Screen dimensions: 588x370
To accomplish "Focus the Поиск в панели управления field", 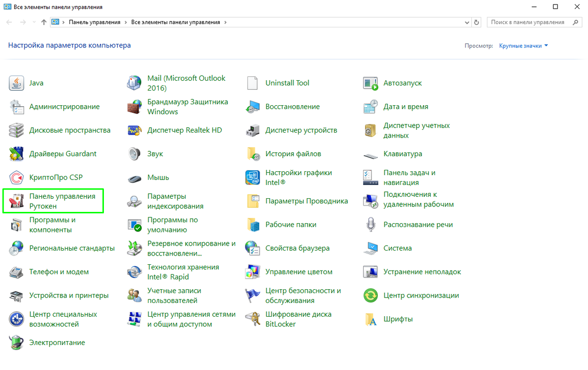I will coord(535,22).
